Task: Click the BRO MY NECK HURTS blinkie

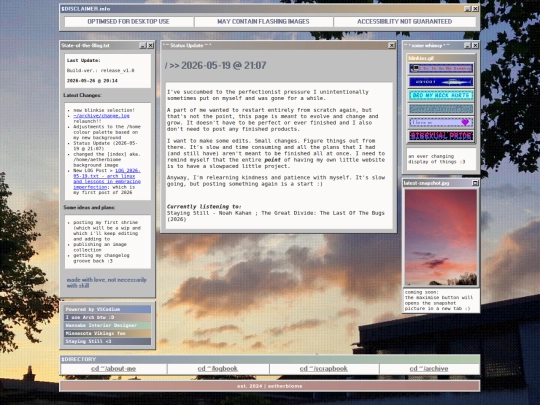Action: coord(441,95)
